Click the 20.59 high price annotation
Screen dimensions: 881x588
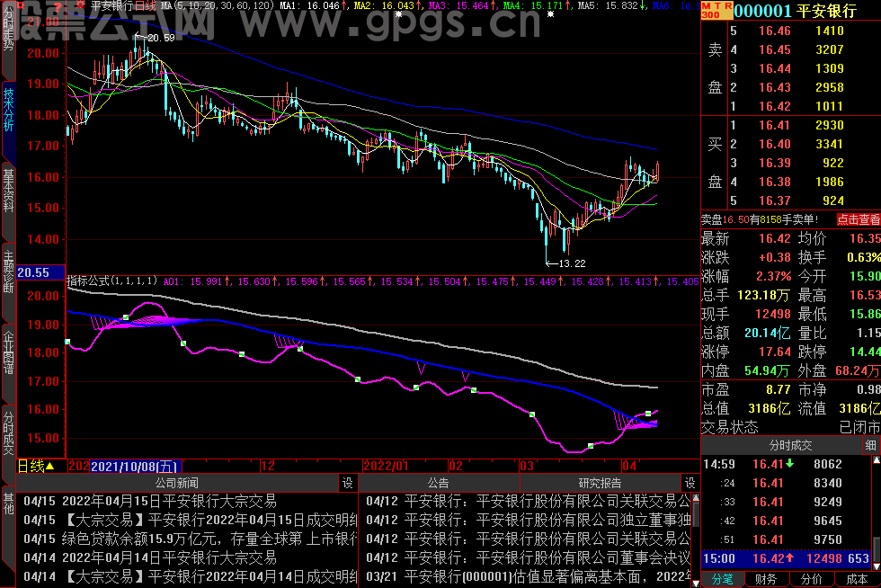coord(161,38)
